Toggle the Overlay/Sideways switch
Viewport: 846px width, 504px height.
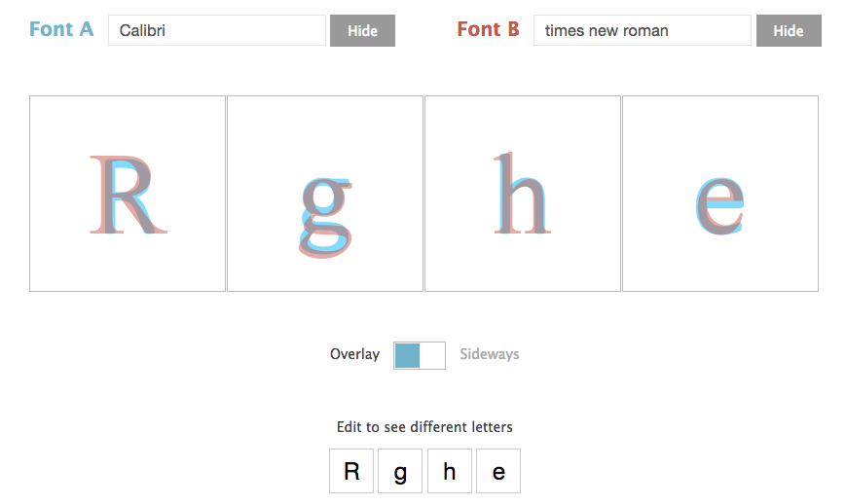pyautogui.click(x=420, y=355)
